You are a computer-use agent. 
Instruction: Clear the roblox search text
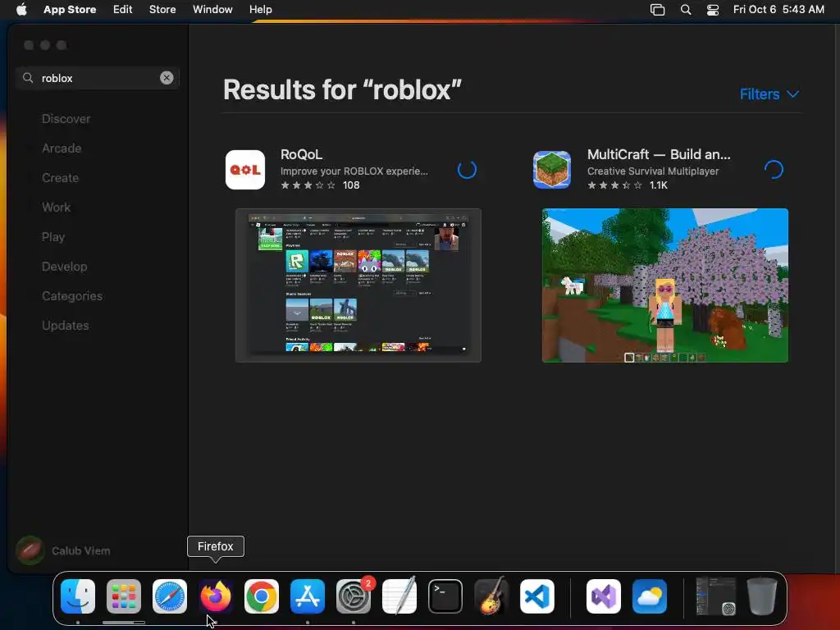(x=167, y=78)
